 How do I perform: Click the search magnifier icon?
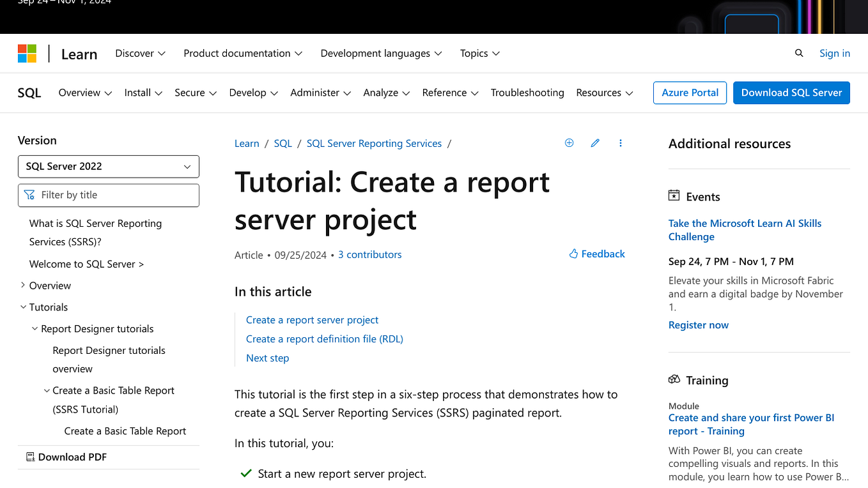click(799, 53)
